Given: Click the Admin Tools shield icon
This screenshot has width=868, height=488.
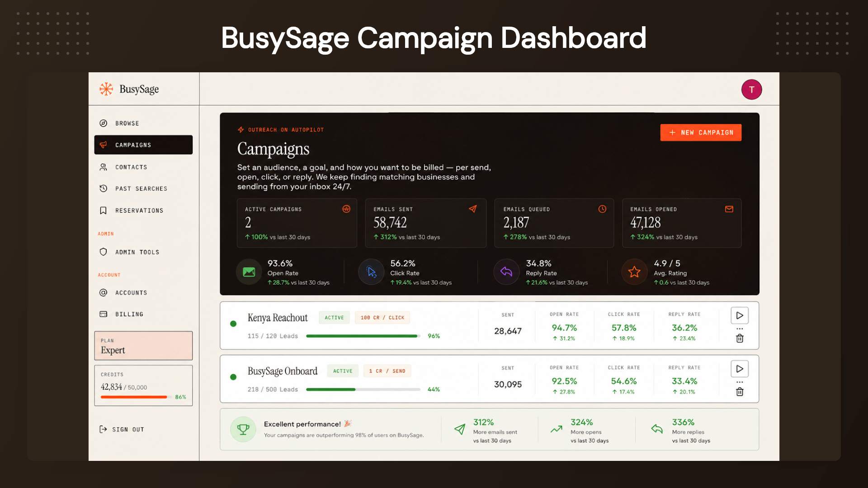Looking at the screenshot, I should coord(104,252).
